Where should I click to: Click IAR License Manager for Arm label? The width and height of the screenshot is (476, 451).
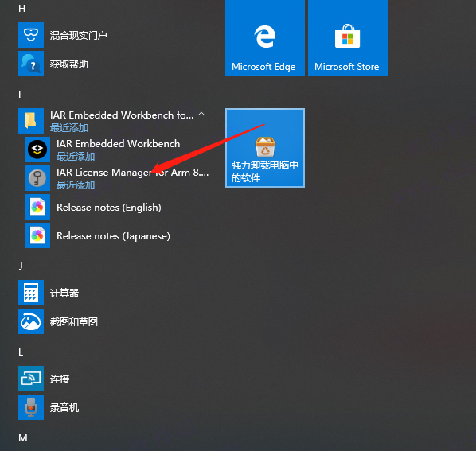tap(133, 173)
